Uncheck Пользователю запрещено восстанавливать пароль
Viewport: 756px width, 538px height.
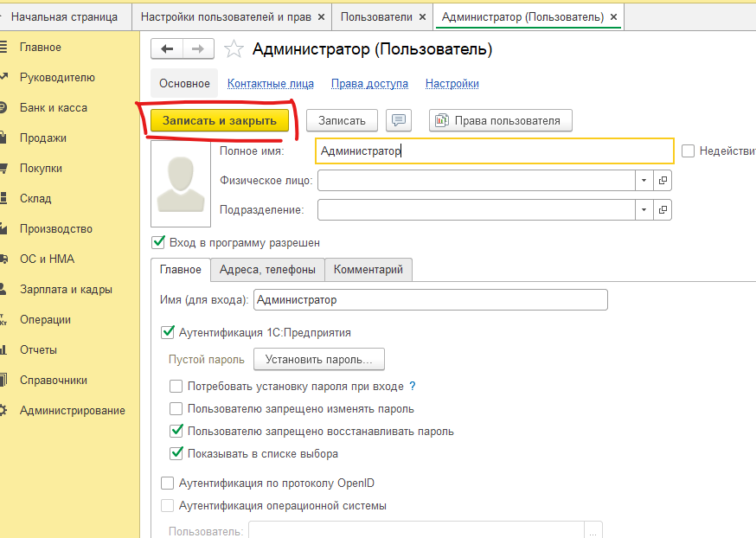tap(176, 431)
